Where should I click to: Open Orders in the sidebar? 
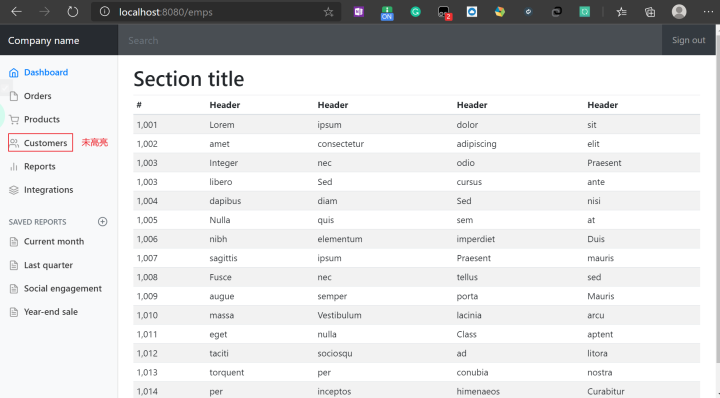pos(38,96)
